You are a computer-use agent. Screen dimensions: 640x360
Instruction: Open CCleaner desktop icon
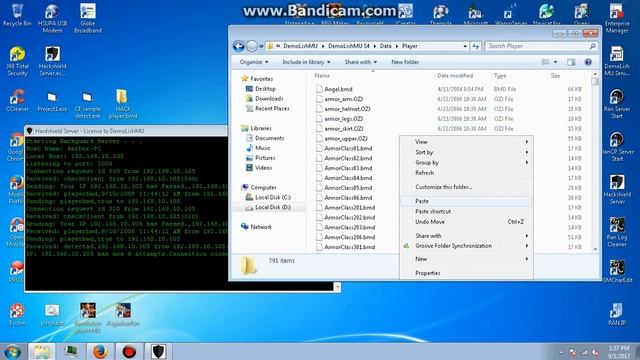tap(17, 101)
